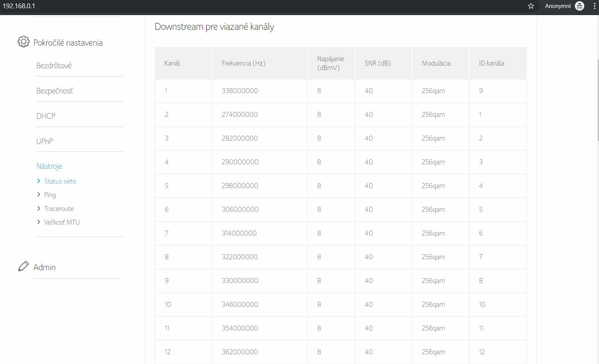This screenshot has height=364, width=599.
Task: Open the Bezpečnosť settings section
Action: click(x=55, y=91)
